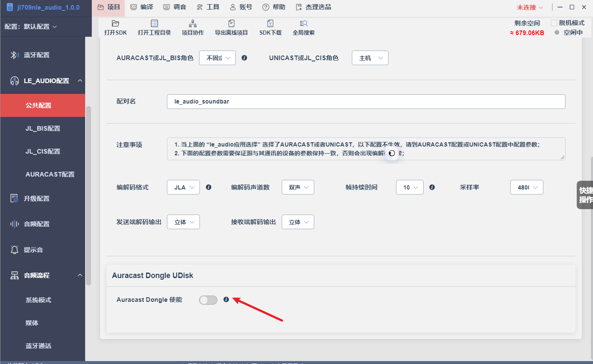Collapse the LE_AUDIO配置 section chevron
The width and height of the screenshot is (593, 364).
(x=80, y=81)
